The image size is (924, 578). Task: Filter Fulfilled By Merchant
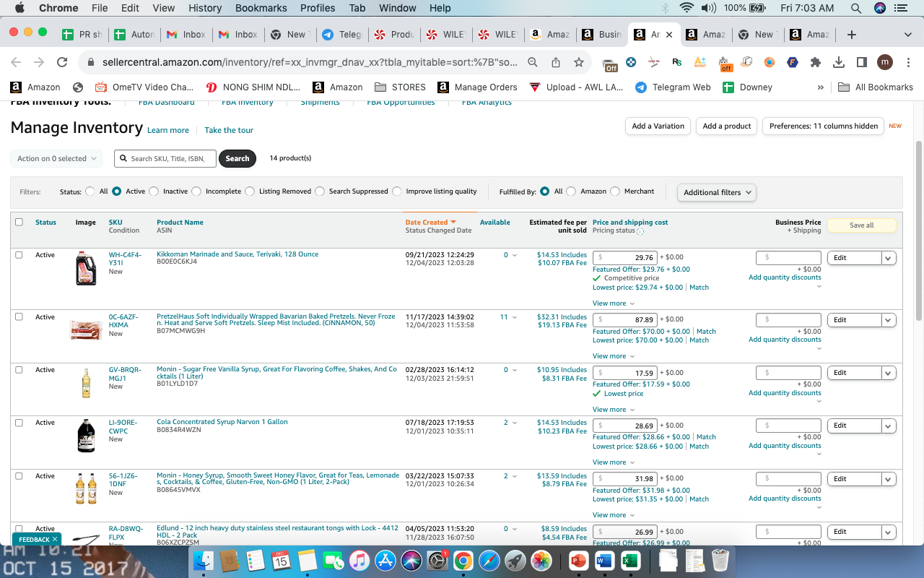pos(615,191)
